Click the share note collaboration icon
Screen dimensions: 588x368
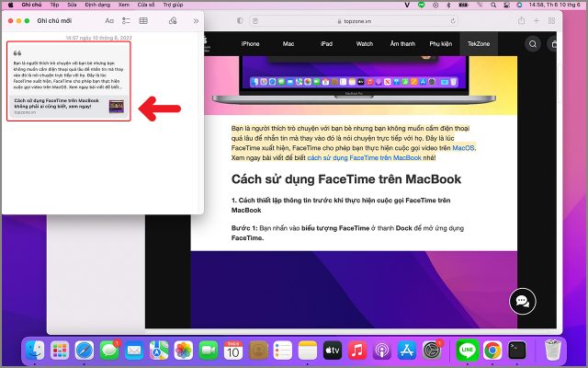174,19
